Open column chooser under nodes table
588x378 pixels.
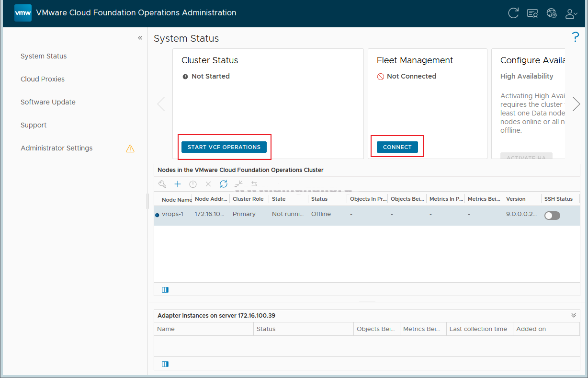tap(165, 290)
